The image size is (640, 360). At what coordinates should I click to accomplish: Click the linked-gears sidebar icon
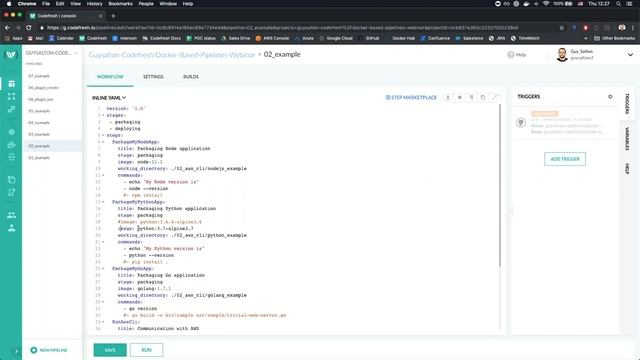11,109
